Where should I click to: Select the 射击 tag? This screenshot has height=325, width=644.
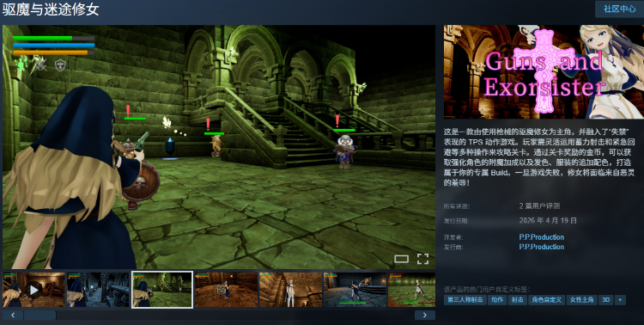(x=517, y=300)
